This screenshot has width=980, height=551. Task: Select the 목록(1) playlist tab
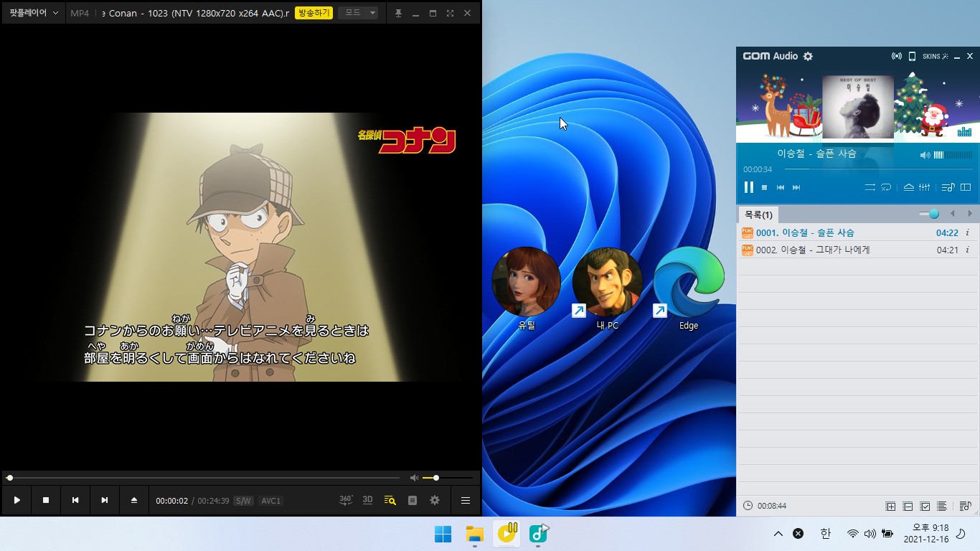(x=758, y=215)
